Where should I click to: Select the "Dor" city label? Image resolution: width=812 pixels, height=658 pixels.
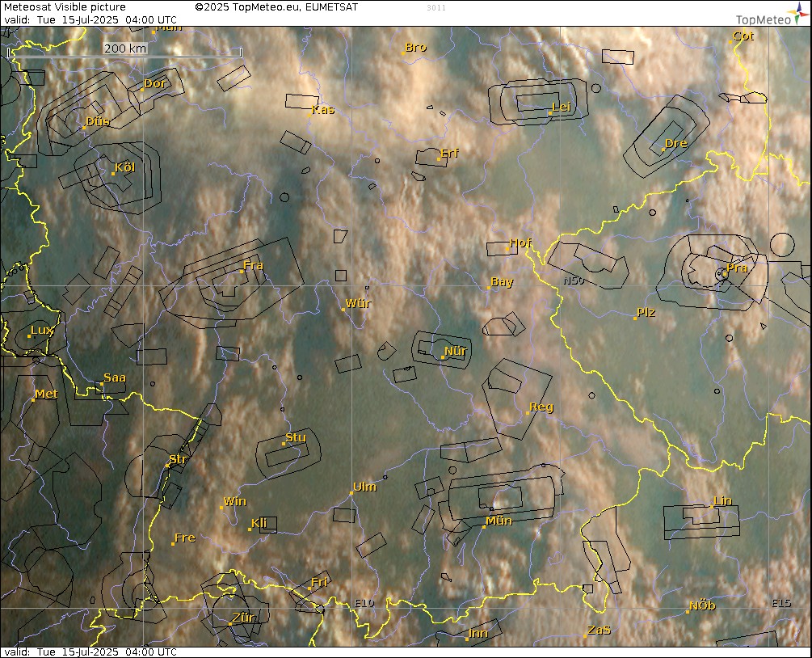tap(155, 83)
